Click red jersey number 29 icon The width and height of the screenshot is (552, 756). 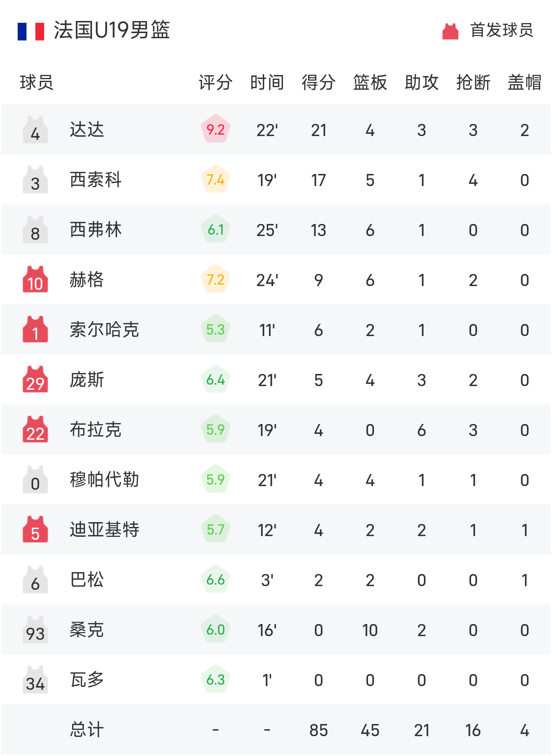(35, 380)
